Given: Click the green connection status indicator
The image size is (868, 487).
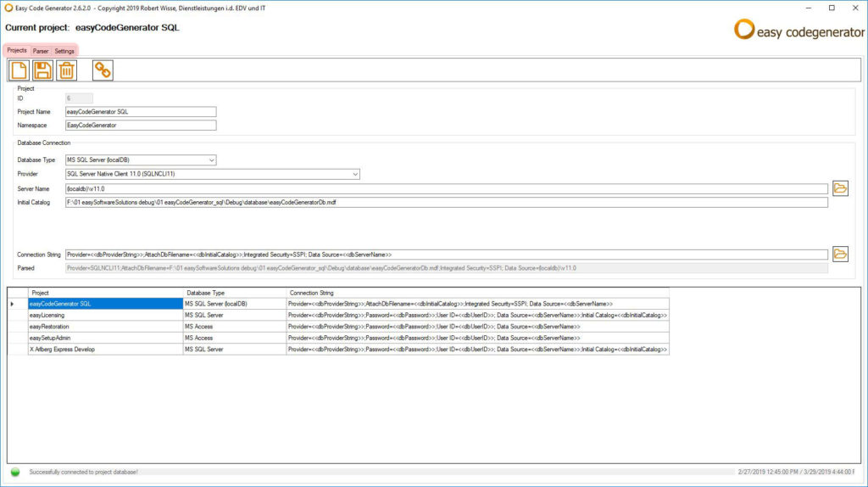Looking at the screenshot, I should point(15,472).
